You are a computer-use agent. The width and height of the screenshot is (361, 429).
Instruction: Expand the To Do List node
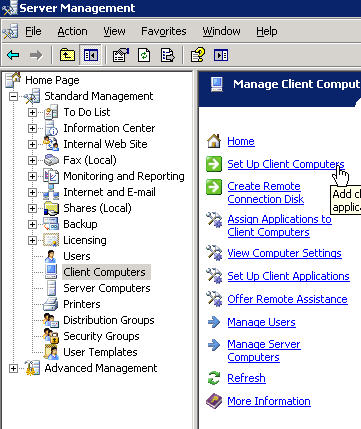pyautogui.click(x=32, y=112)
